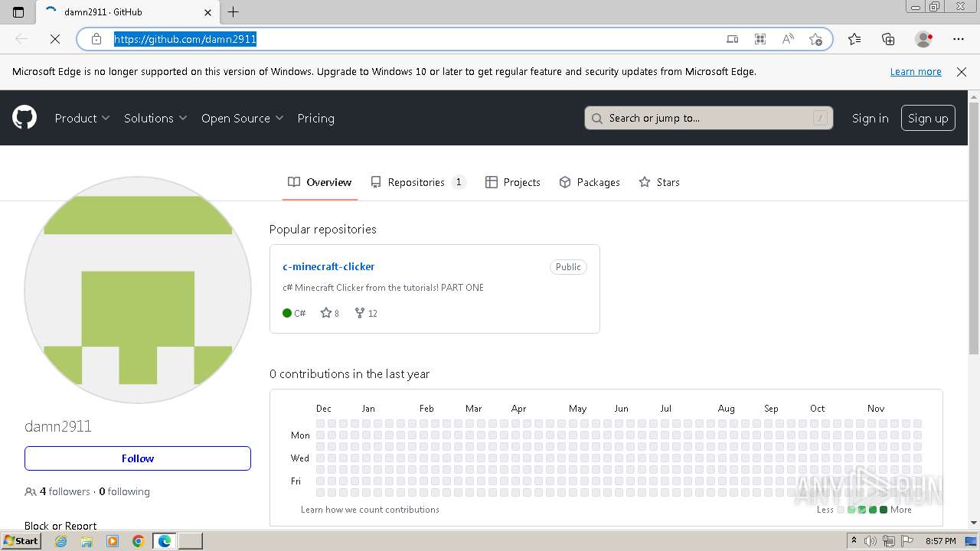Open the Windows Start menu
This screenshot has width=980, height=551.
tap(21, 541)
